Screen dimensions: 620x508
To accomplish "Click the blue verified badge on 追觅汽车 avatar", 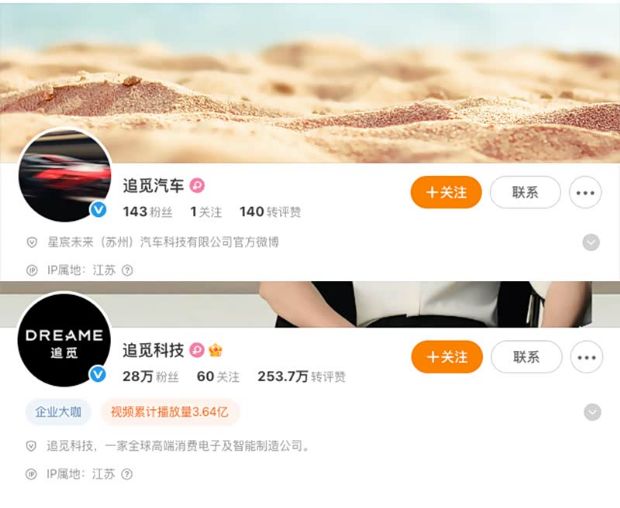I will point(98,210).
